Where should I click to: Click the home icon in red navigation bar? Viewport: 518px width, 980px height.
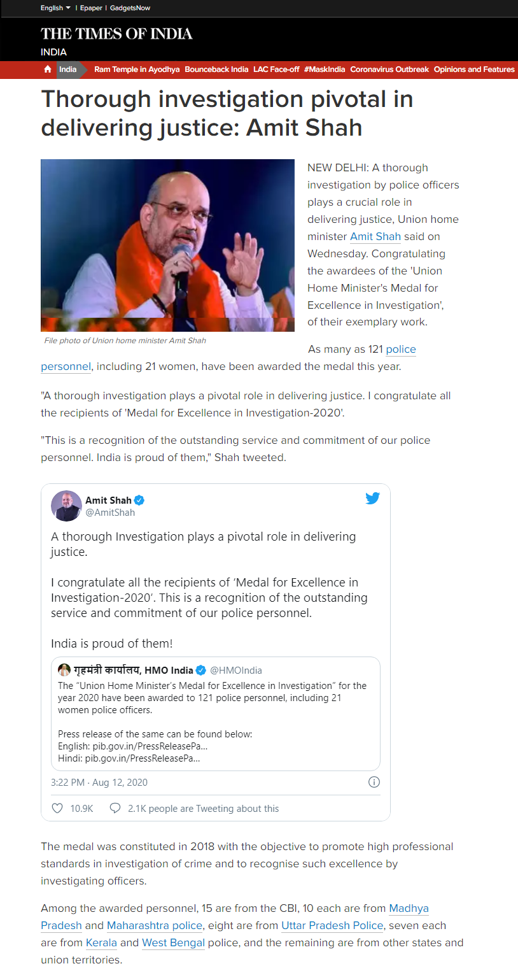[x=48, y=69]
